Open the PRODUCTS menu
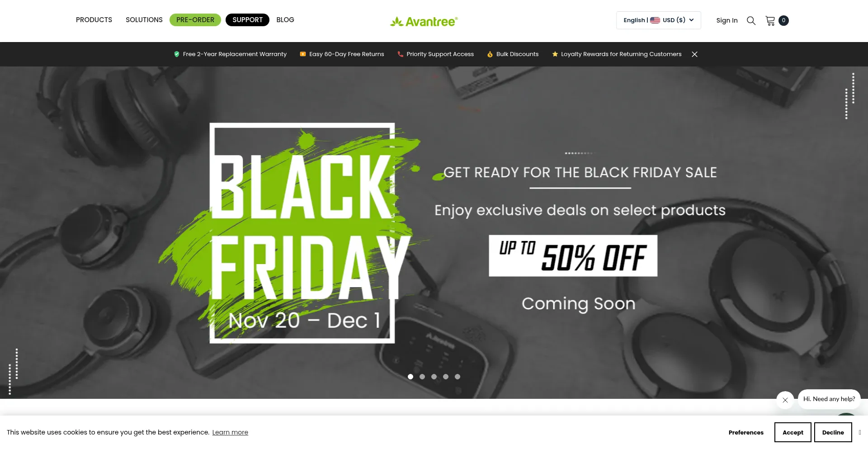This screenshot has width=868, height=449. click(94, 20)
